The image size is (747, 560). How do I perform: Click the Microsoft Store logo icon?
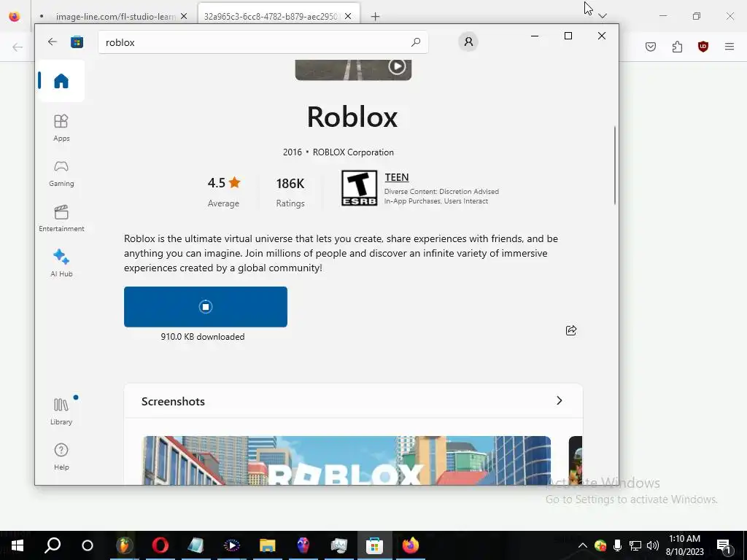(x=77, y=42)
